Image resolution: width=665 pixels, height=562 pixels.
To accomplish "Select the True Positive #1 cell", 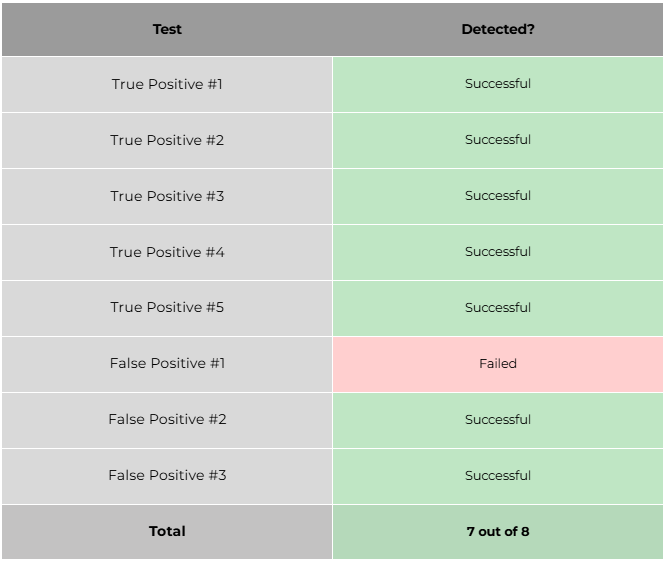I will (x=167, y=84).
